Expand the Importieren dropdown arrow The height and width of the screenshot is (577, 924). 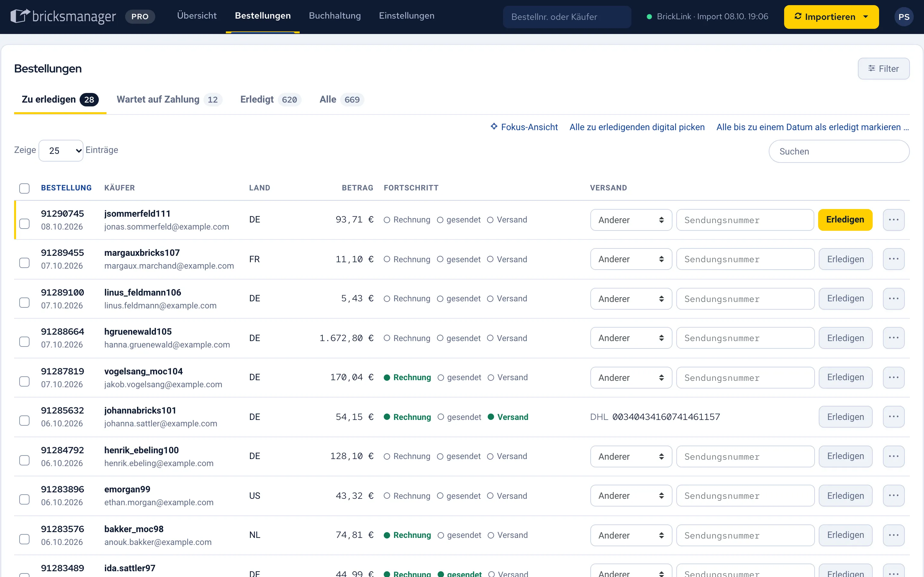pyautogui.click(x=865, y=17)
